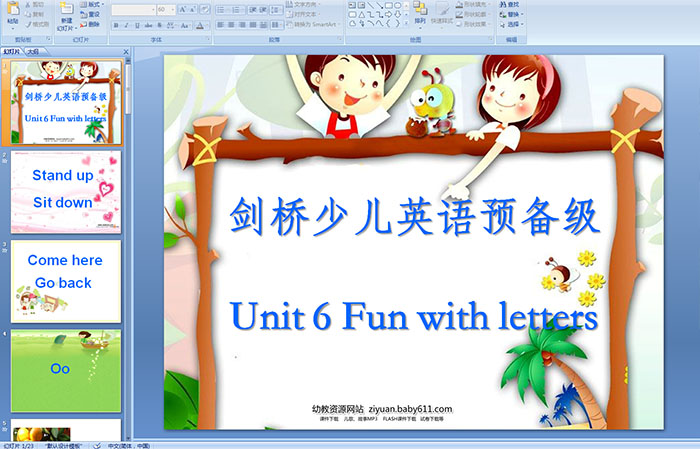This screenshot has width=700, height=449.
Task: Reset the slide with 重设
Action: [x=90, y=14]
